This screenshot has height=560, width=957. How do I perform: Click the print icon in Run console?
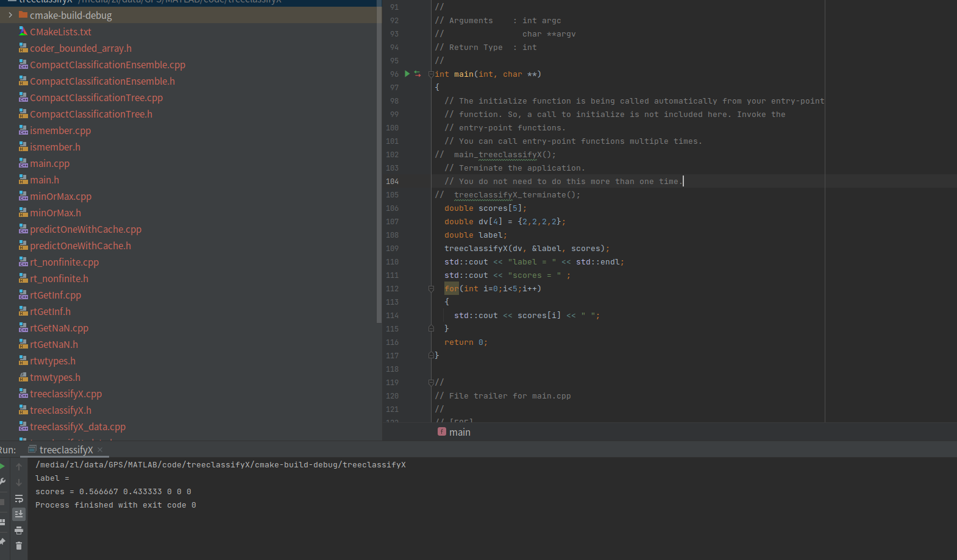pos(19,530)
